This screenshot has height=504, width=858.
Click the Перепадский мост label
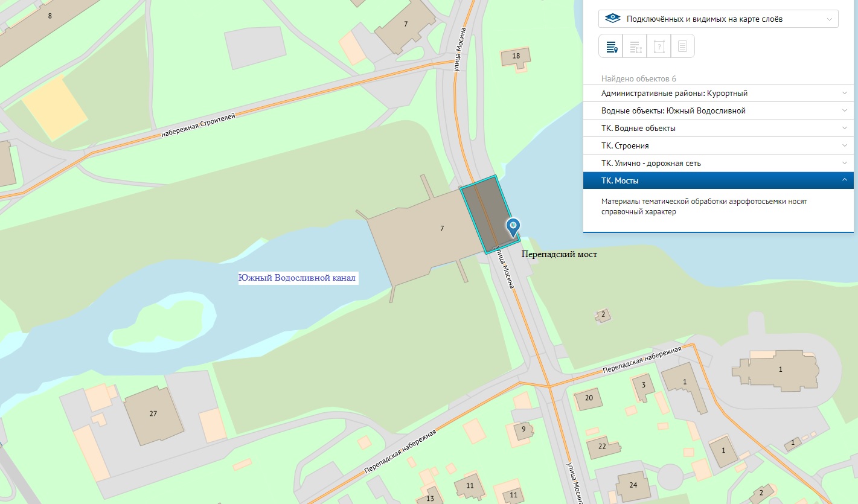tap(559, 255)
